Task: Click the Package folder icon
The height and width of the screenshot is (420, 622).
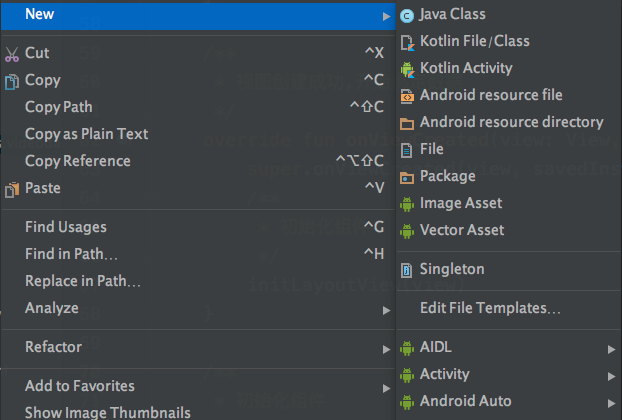Action: tap(407, 178)
